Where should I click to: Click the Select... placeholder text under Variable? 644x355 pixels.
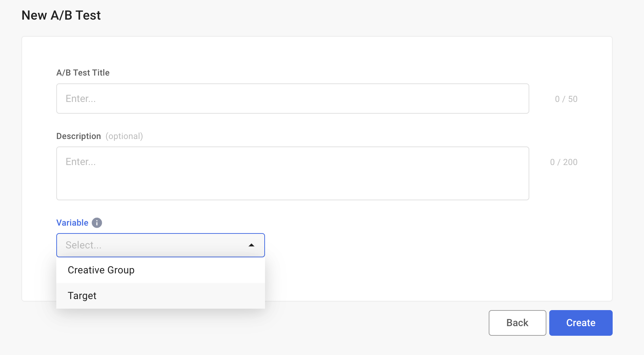tap(84, 245)
